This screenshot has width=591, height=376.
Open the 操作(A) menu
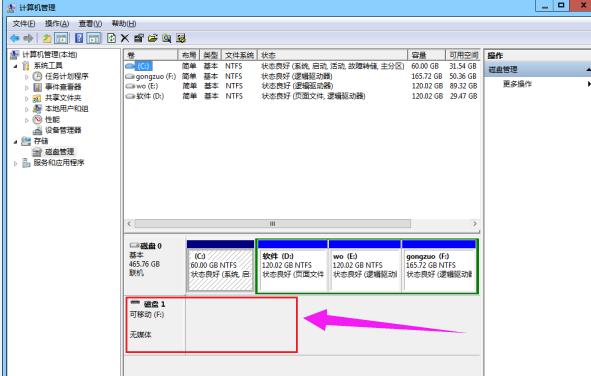(x=57, y=24)
